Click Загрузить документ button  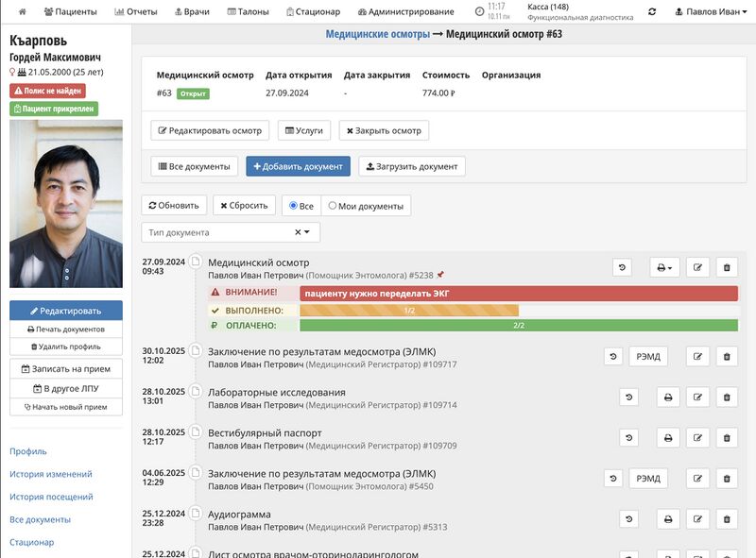[412, 166]
